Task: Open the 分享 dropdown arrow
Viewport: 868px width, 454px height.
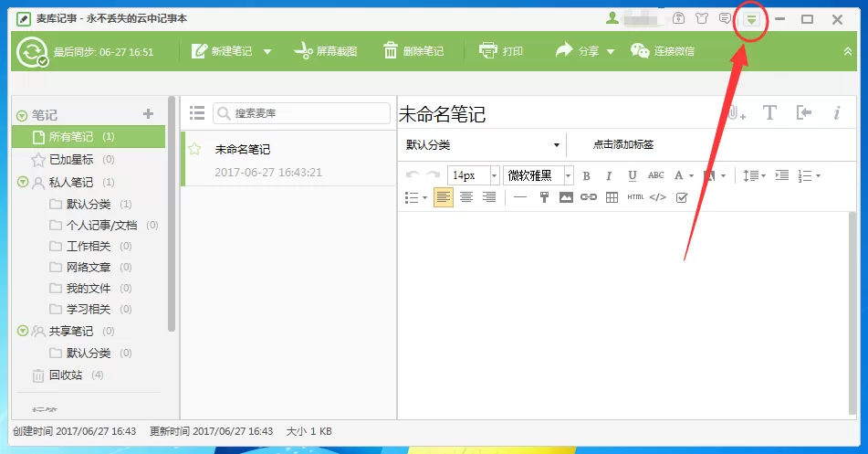Action: [611, 51]
